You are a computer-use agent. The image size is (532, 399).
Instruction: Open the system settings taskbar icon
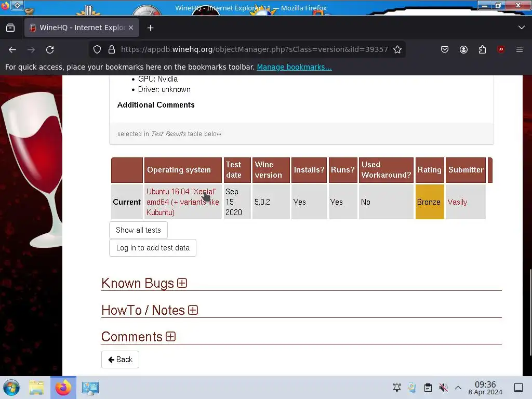pos(90,388)
